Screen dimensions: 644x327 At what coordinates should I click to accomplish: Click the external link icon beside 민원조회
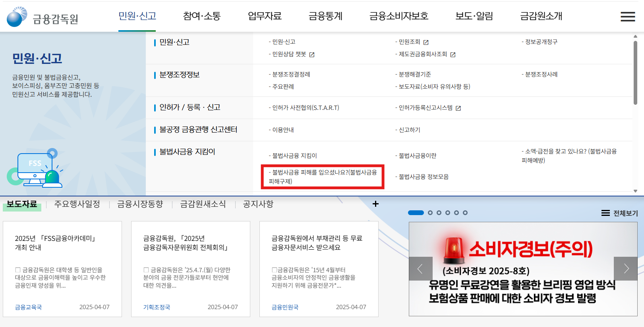click(426, 42)
